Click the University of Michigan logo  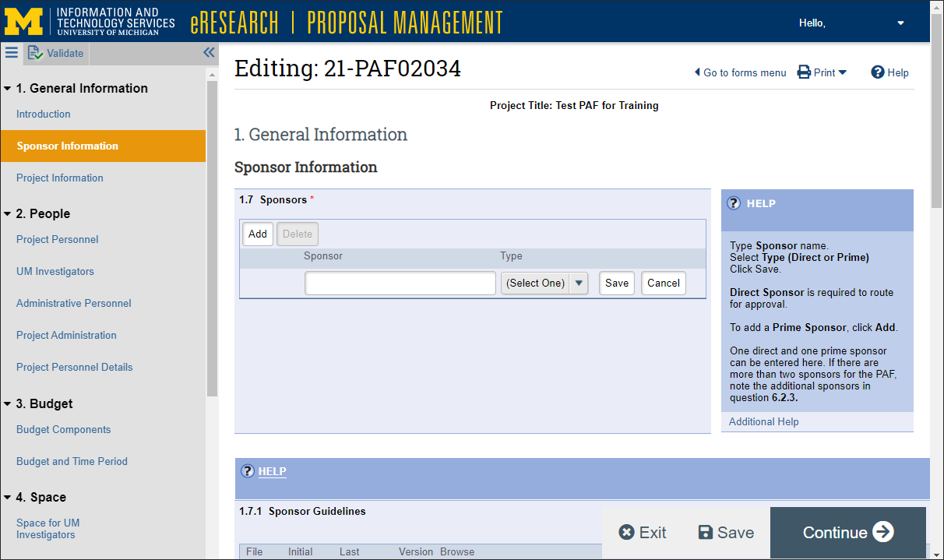pos(24,21)
